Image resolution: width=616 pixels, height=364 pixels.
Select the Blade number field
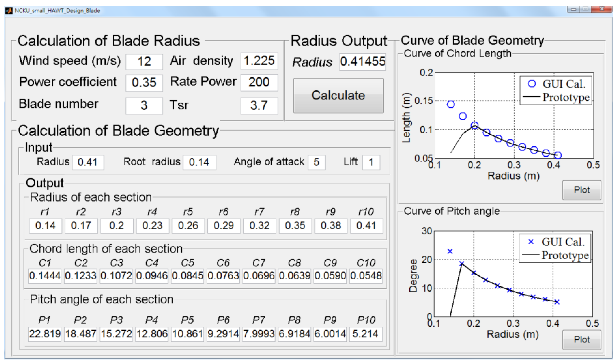(x=144, y=106)
